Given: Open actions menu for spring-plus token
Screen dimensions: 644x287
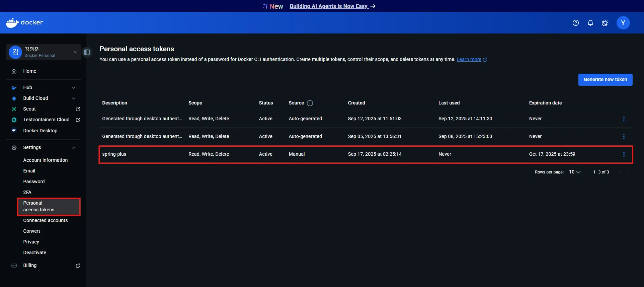Looking at the screenshot, I should click(x=624, y=154).
